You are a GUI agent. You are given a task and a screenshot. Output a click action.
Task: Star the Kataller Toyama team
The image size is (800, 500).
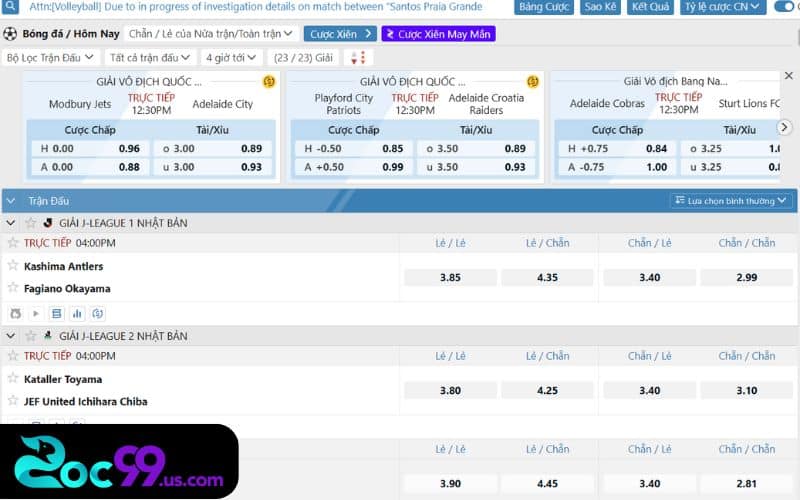[13, 378]
